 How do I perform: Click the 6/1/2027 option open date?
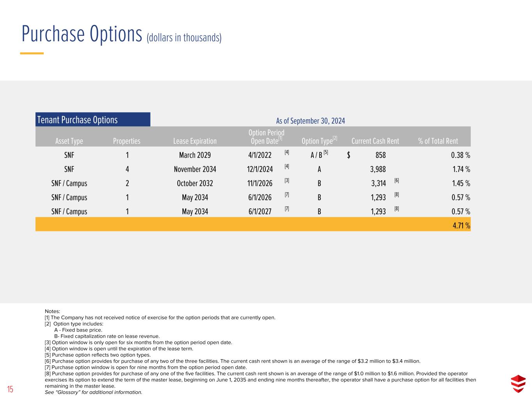[260, 212]
